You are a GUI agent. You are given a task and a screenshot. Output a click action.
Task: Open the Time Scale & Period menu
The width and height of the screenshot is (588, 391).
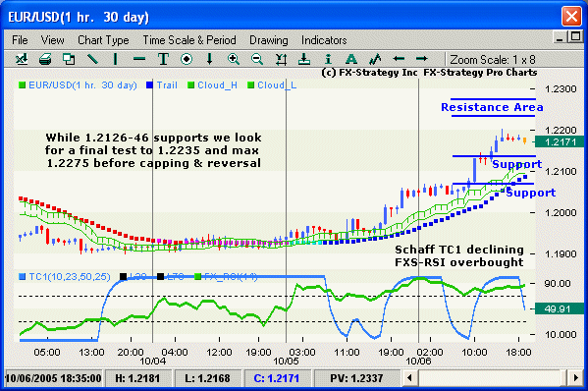pos(189,39)
